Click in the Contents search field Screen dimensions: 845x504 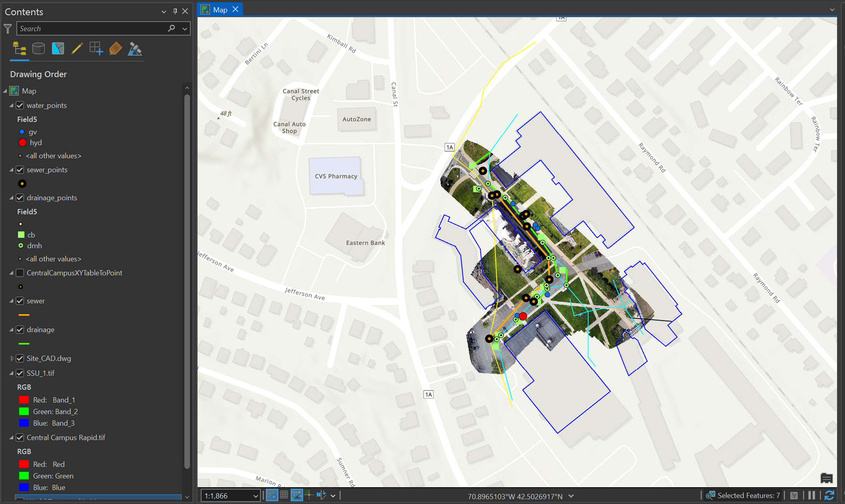(x=92, y=29)
